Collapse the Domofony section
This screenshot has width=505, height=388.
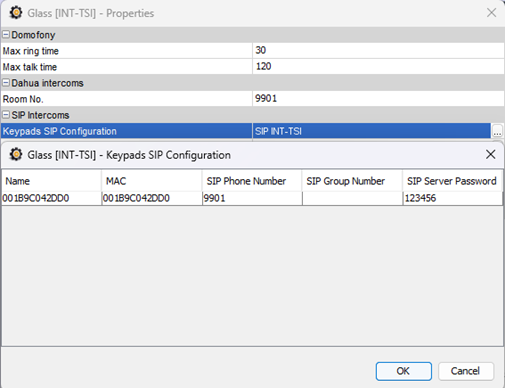pos(6,35)
